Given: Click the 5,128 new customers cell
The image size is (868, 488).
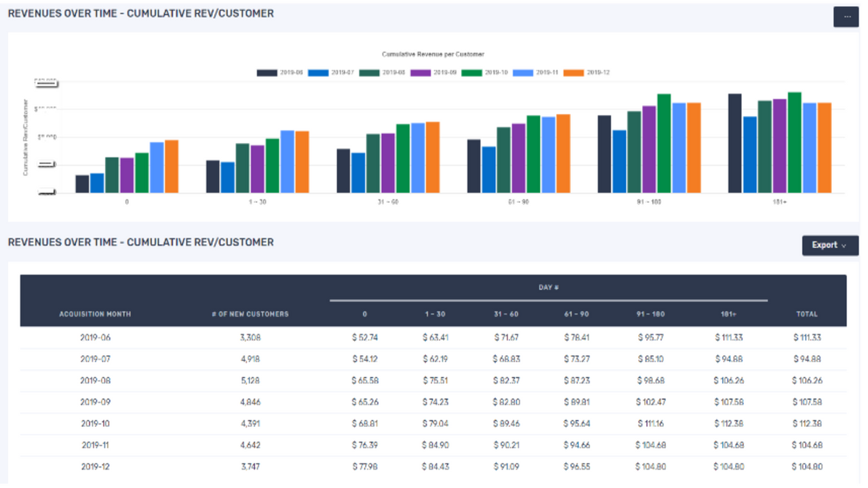Looking at the screenshot, I should (x=250, y=381).
